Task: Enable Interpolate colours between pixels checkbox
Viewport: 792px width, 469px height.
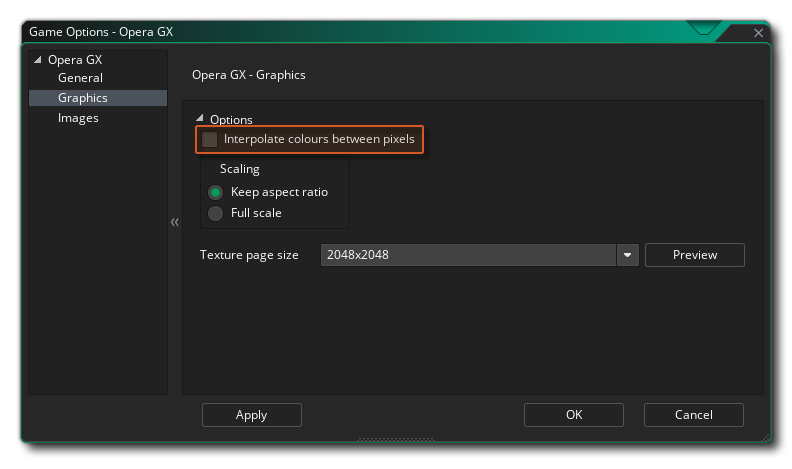Action: click(210, 140)
